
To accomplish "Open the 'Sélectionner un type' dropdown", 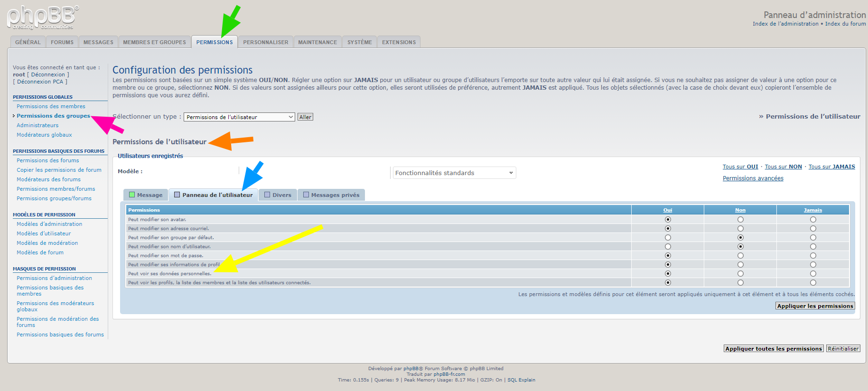I will pyautogui.click(x=239, y=117).
